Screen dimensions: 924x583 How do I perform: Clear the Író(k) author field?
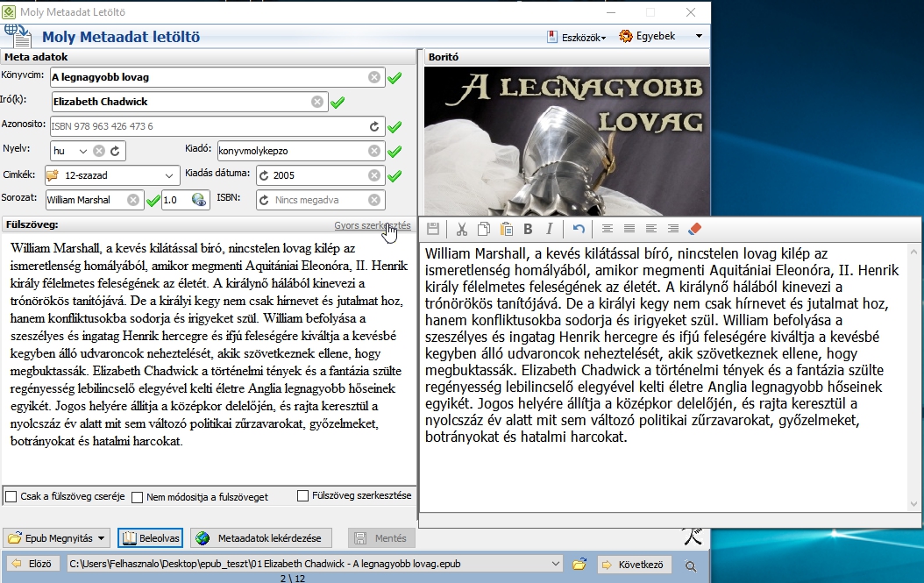[317, 102]
